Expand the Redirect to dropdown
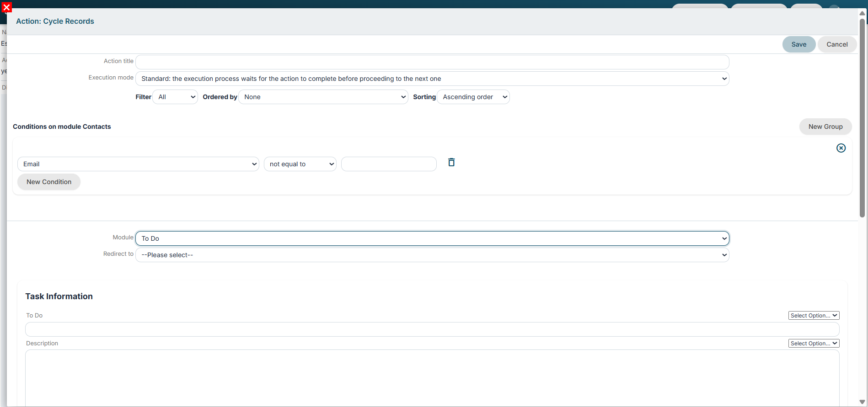The height and width of the screenshot is (407, 868). (x=432, y=255)
